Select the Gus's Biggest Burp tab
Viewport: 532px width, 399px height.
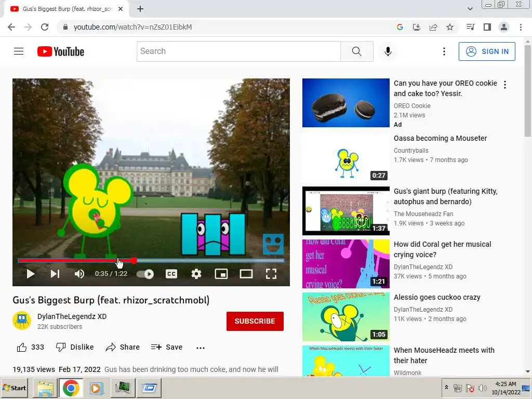tap(66, 9)
